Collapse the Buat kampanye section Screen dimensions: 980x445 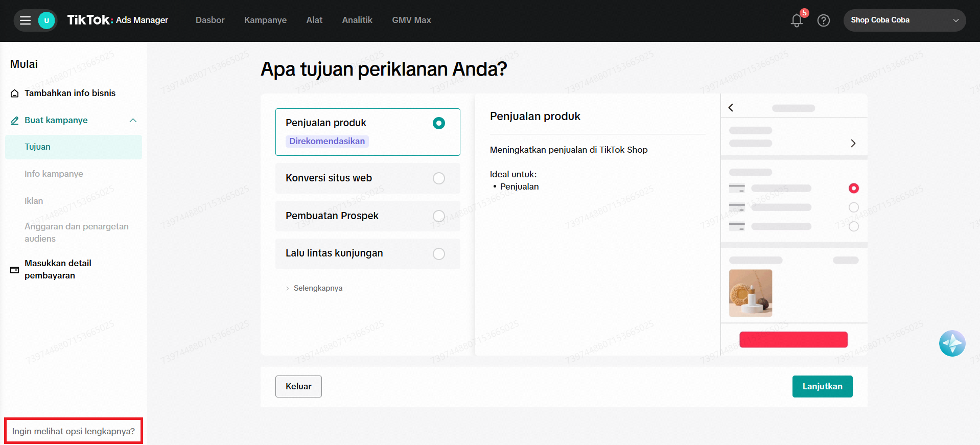pyautogui.click(x=133, y=121)
